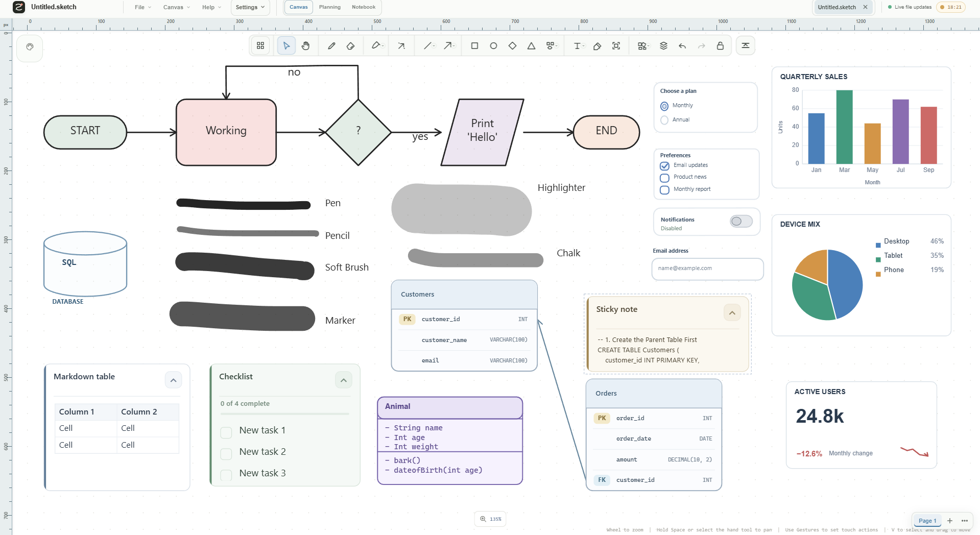Select the rectangle shape tool

[474, 46]
